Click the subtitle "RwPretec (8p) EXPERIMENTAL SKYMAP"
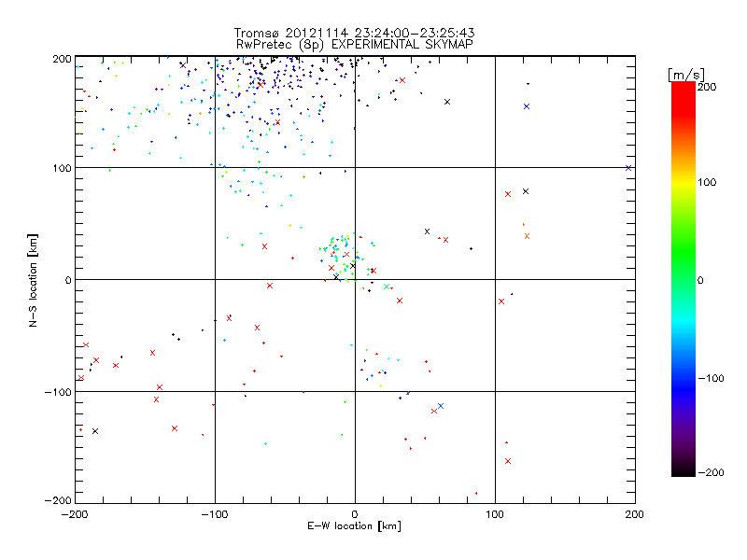747x560 pixels. (354, 44)
